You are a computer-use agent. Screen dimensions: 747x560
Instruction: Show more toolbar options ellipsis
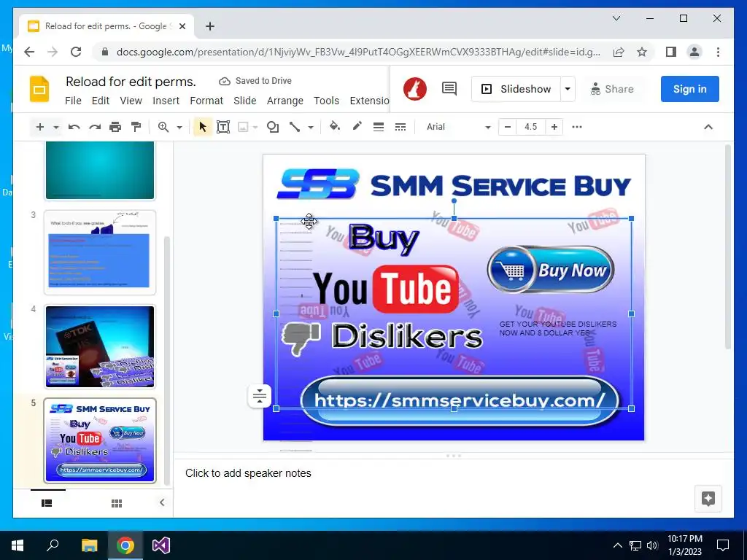click(577, 127)
